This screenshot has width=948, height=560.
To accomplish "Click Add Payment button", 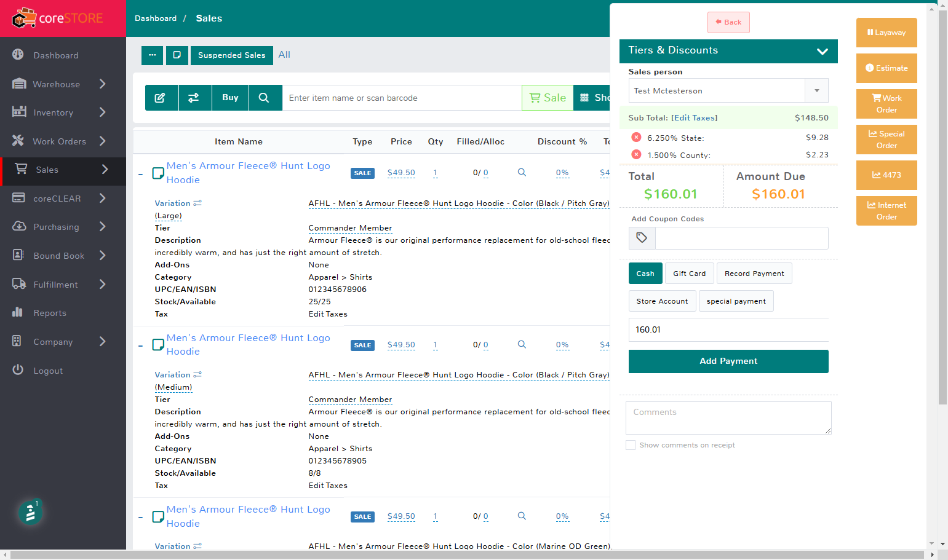I will point(728,361).
